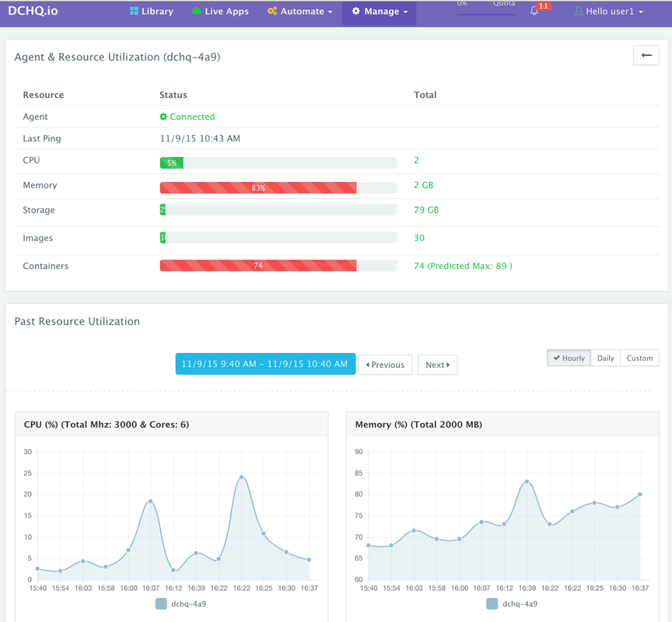Click the Previous time range button
Screen dimensions: 672x622
(x=385, y=365)
